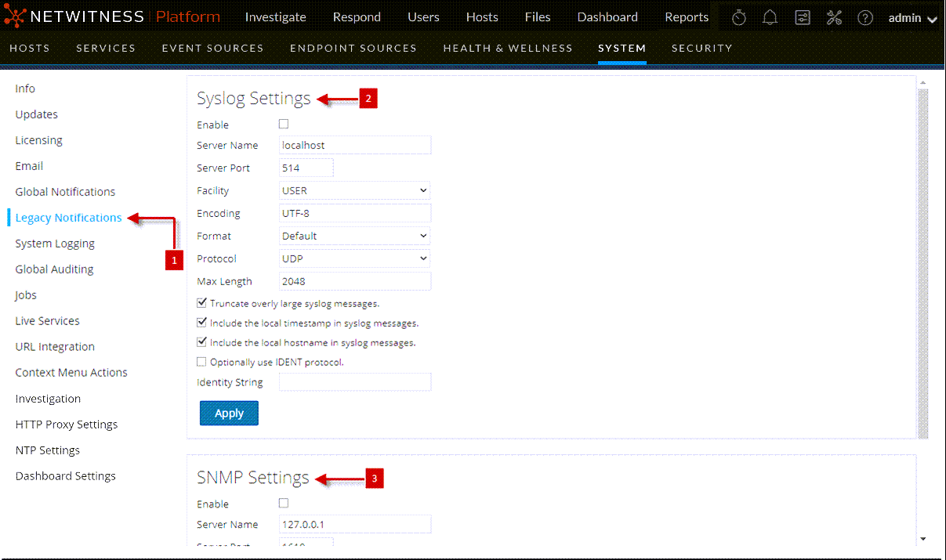Open the Investigate menu
The width and height of the screenshot is (946, 560).
pyautogui.click(x=275, y=17)
